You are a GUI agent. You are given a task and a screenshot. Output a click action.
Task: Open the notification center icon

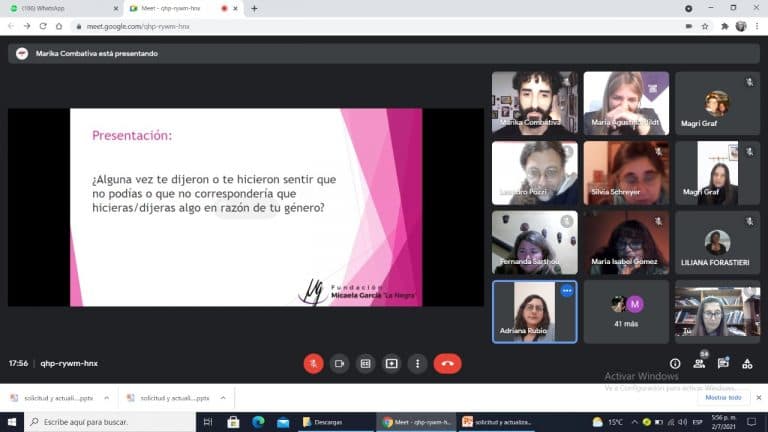[751, 422]
